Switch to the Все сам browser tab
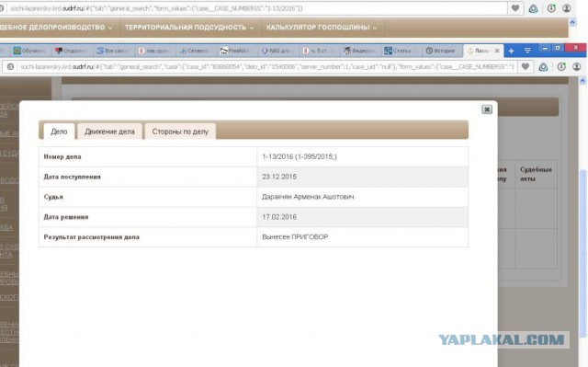 click(x=112, y=51)
